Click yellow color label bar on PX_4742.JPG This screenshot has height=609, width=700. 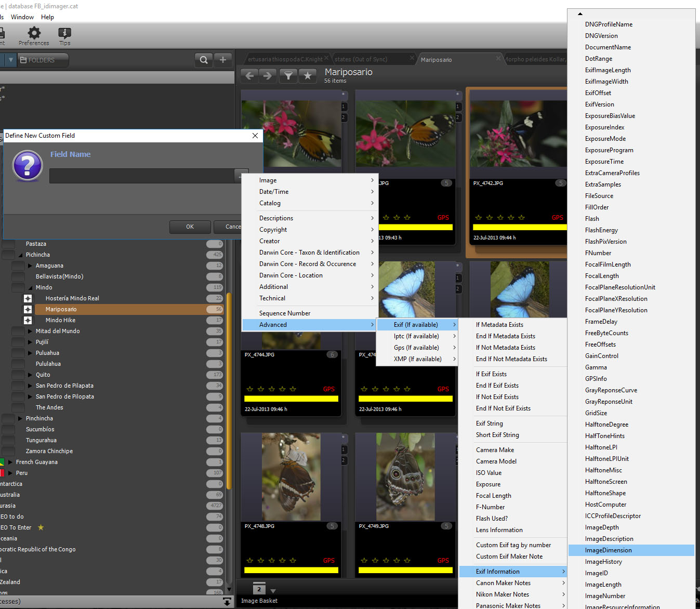[x=520, y=227]
